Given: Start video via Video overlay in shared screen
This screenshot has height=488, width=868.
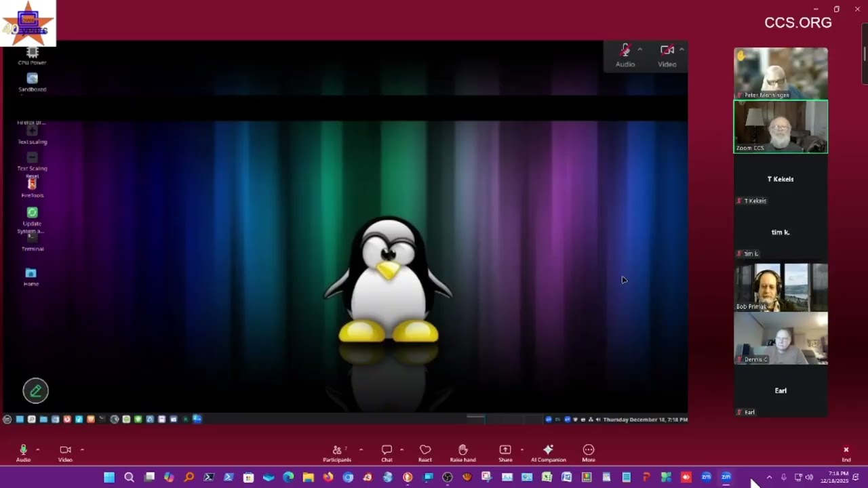Looking at the screenshot, I should click(x=667, y=55).
